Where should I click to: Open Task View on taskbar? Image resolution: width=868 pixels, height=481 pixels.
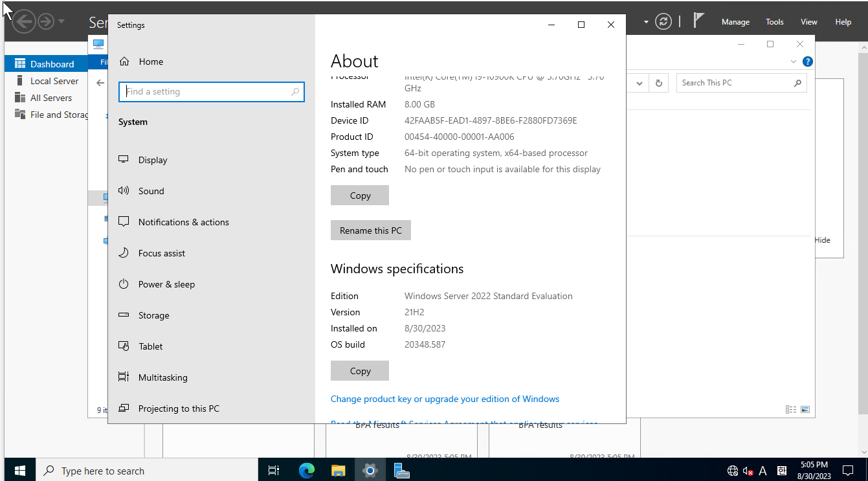pos(274,471)
